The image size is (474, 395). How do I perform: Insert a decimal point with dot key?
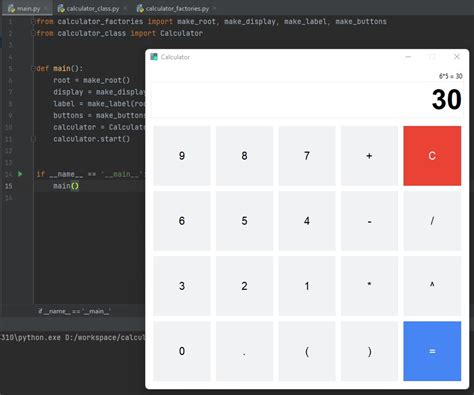coord(244,351)
